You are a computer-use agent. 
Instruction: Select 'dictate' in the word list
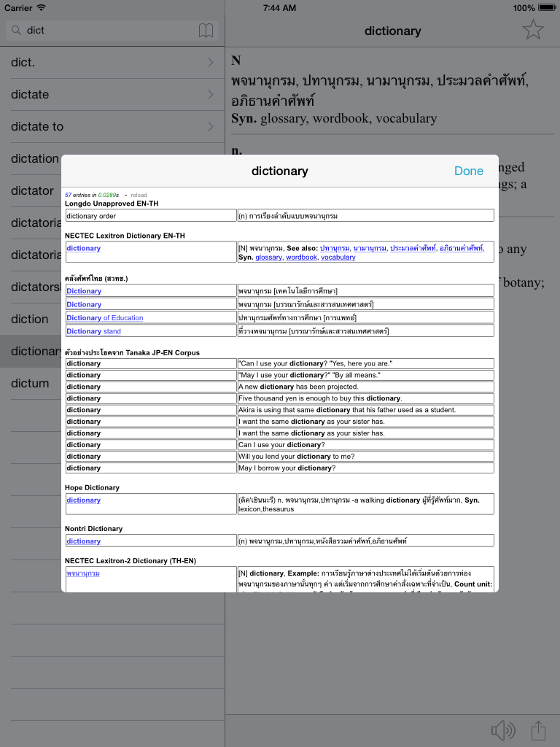point(112,94)
